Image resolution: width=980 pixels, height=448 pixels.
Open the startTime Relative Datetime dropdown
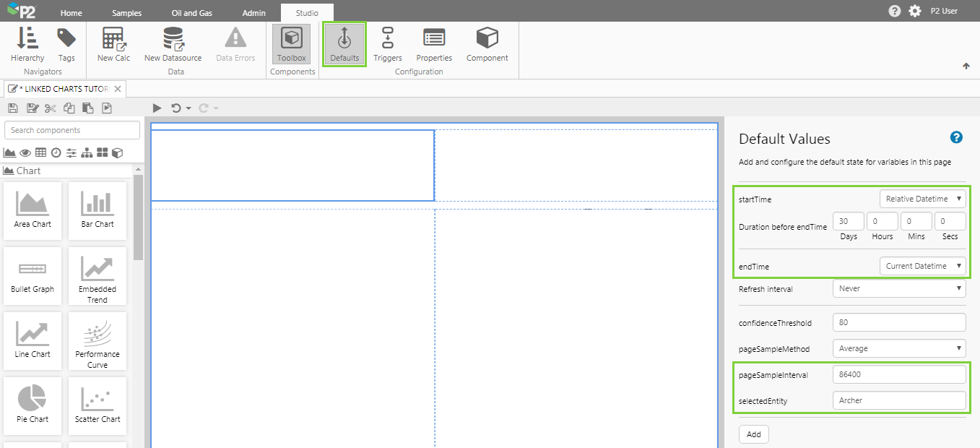[922, 199]
